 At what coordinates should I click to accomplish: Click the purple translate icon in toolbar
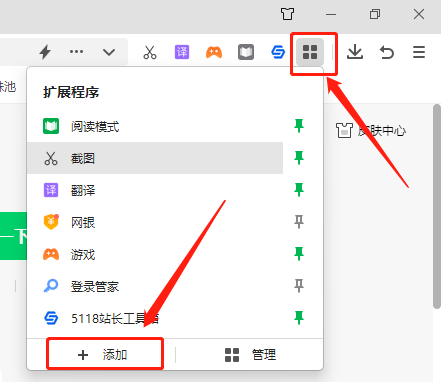[182, 52]
